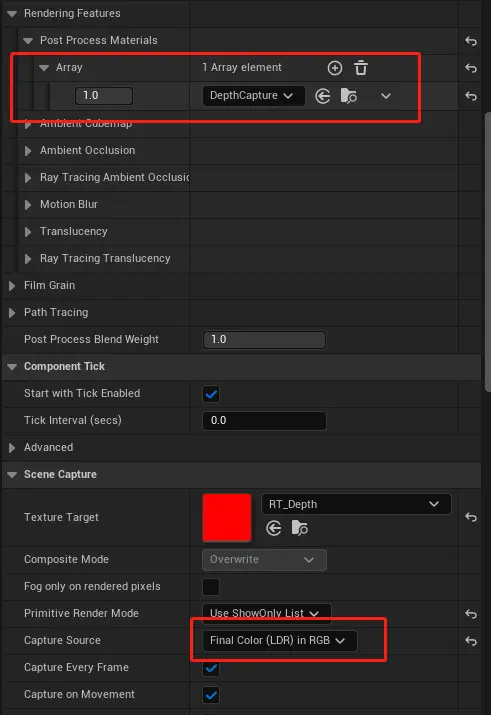Use selected asset for RT_Depth Texture Target
491x715 pixels.
pyautogui.click(x=274, y=528)
